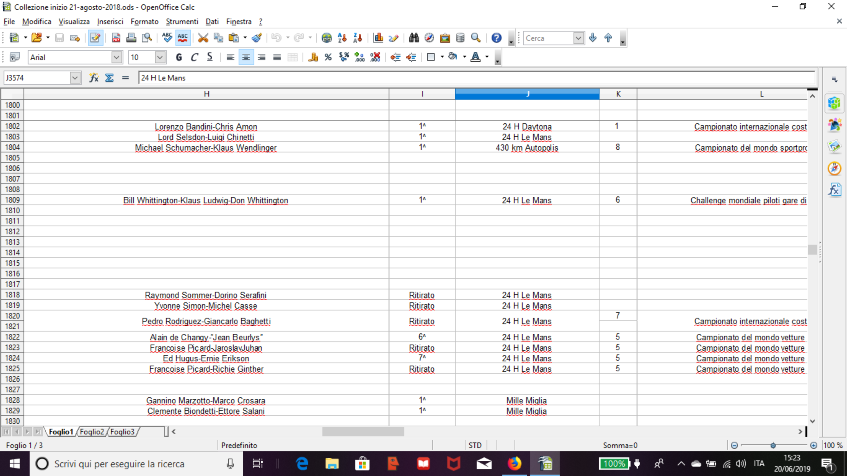Toggle bold G formatting
The height and width of the screenshot is (476, 847).
(x=179, y=57)
